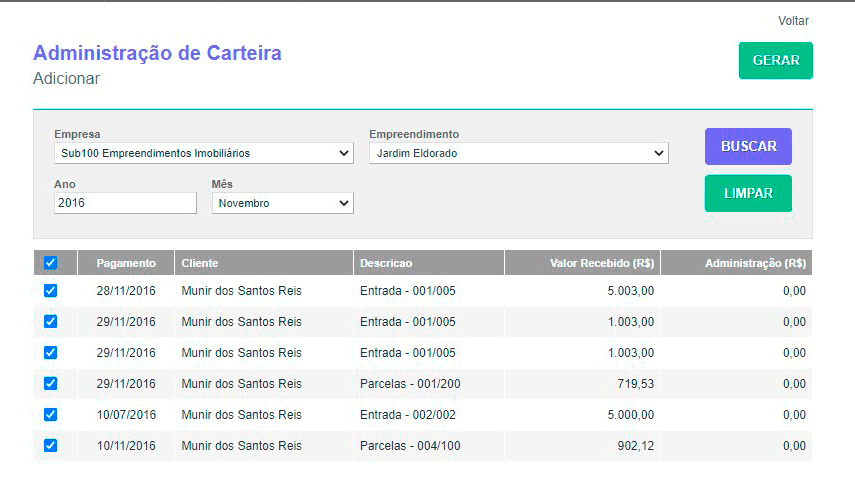
Task: Focus the Ano input field
Action: coord(125,203)
